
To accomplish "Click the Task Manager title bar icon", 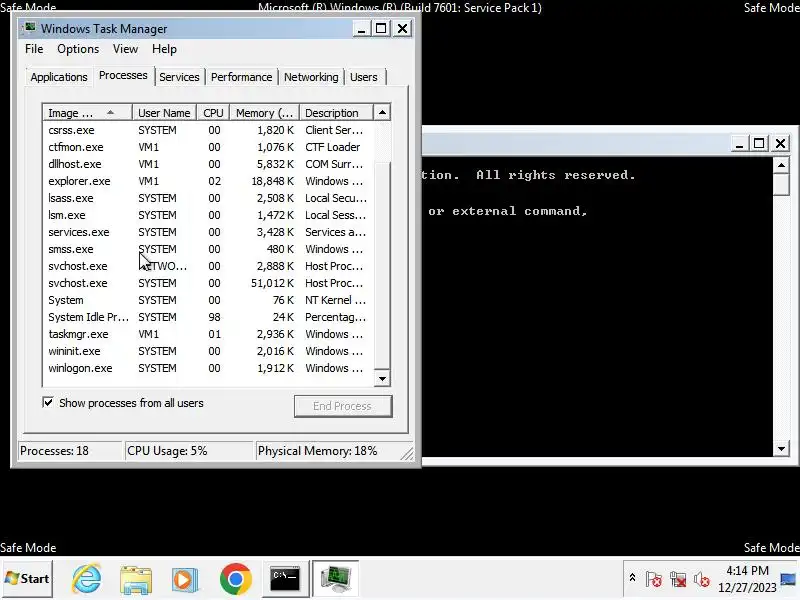I will [x=30, y=28].
